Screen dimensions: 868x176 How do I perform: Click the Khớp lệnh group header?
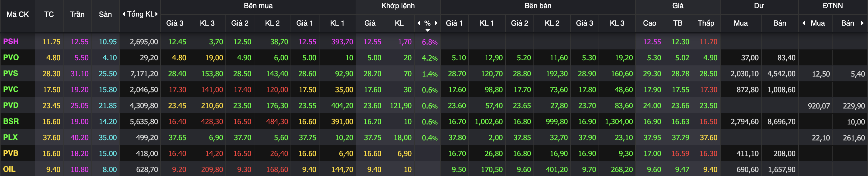[x=398, y=6]
